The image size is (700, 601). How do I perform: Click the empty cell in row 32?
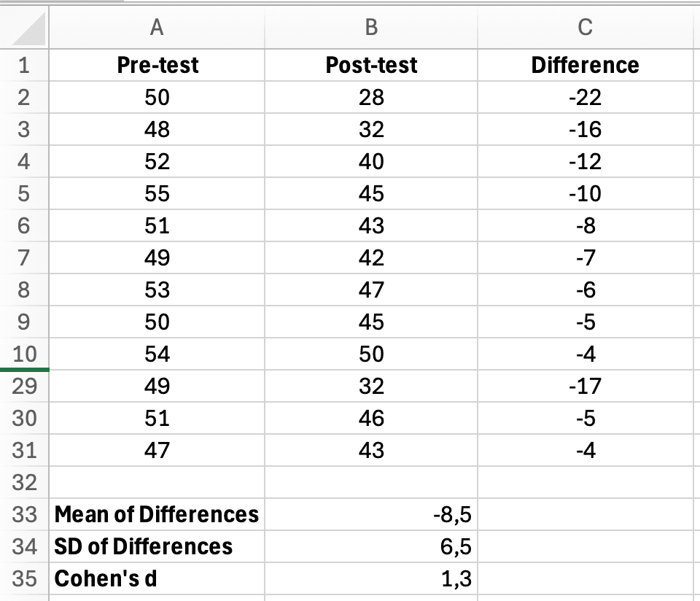(155, 481)
